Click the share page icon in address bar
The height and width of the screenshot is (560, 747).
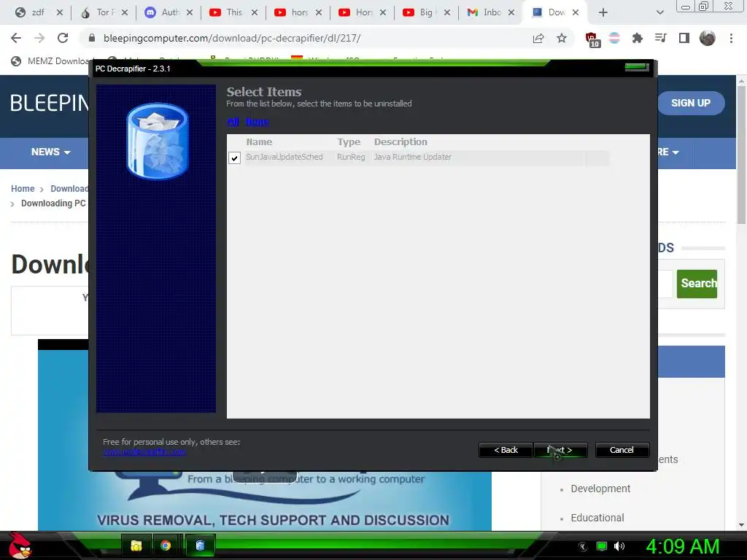pos(538,38)
